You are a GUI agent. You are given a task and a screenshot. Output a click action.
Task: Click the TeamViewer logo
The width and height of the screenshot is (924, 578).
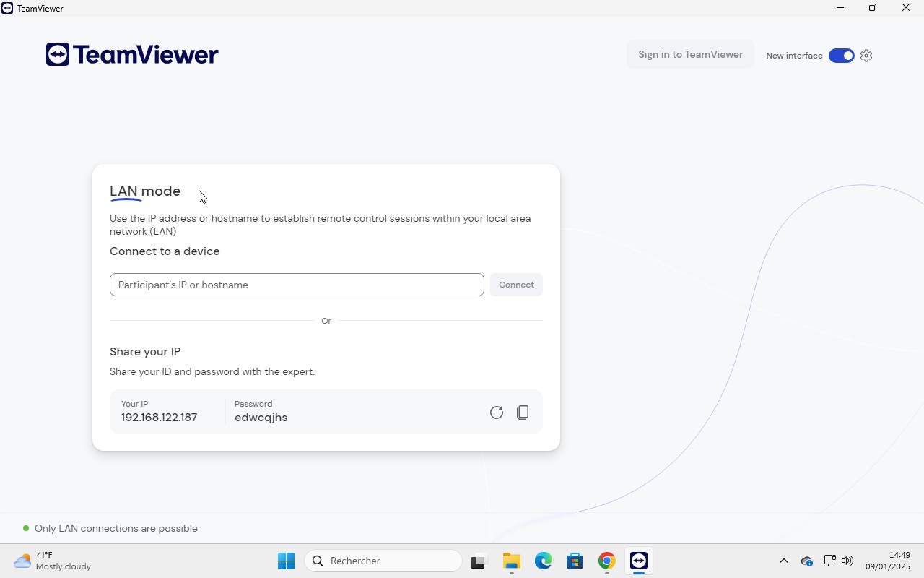pyautogui.click(x=132, y=55)
